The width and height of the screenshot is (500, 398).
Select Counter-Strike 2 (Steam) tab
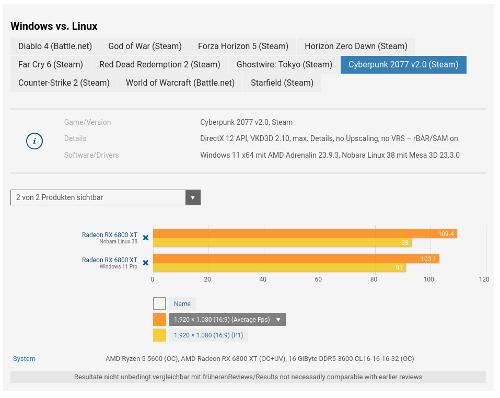tap(64, 83)
